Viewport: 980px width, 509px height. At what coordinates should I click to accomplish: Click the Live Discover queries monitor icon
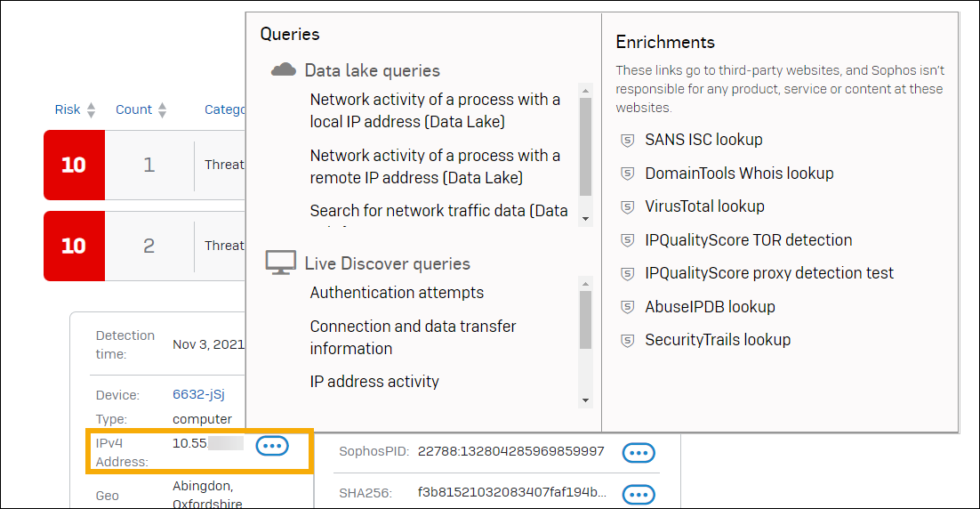tap(282, 263)
